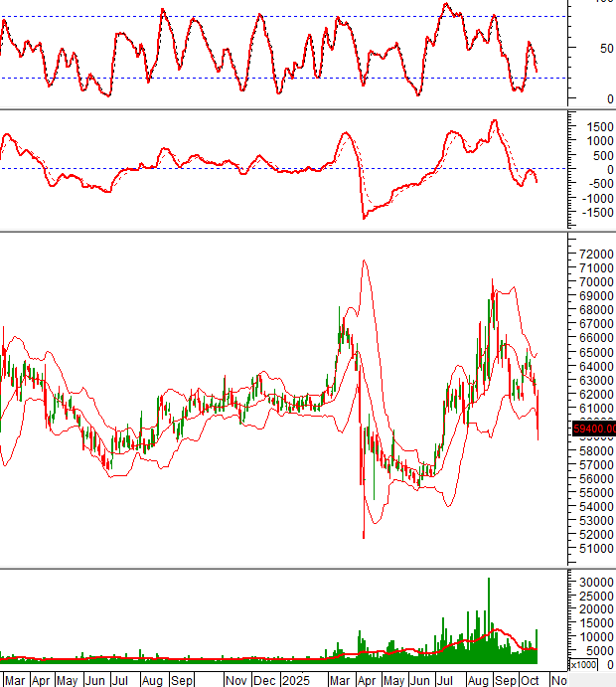Click the 65000 price axis label
This screenshot has height=687, width=616.
(592, 352)
